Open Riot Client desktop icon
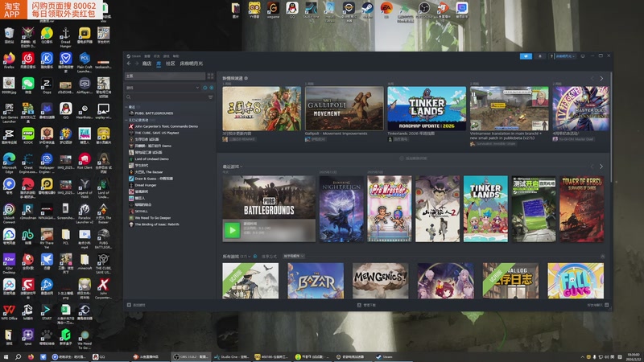Screen dimensions: 644x362 [x=85, y=160]
